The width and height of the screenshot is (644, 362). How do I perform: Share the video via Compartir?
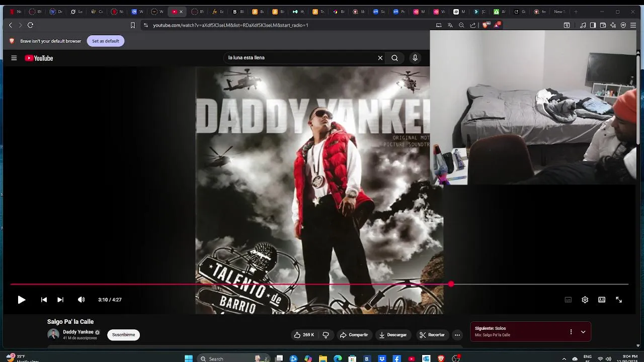click(x=354, y=335)
